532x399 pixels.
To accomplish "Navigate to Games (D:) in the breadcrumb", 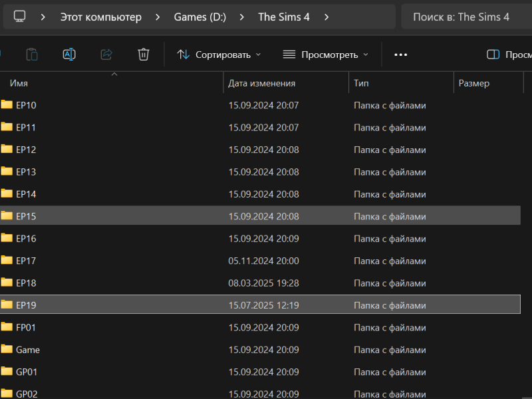I will coord(200,17).
